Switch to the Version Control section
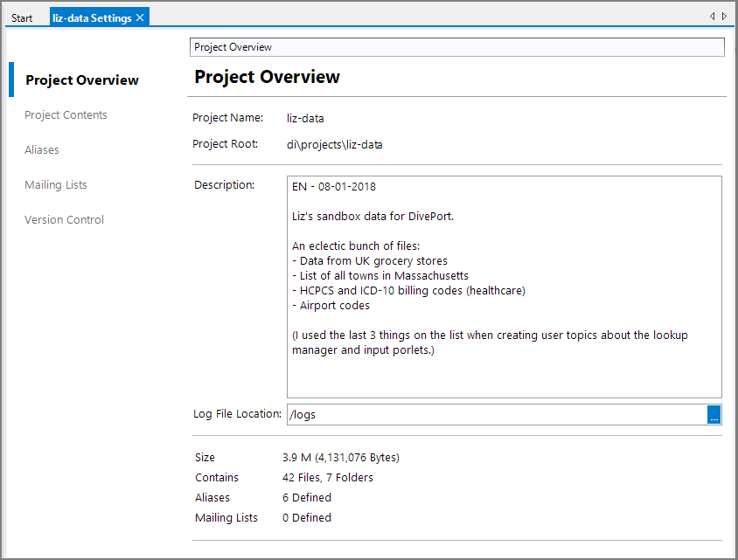738x560 pixels. pos(64,219)
